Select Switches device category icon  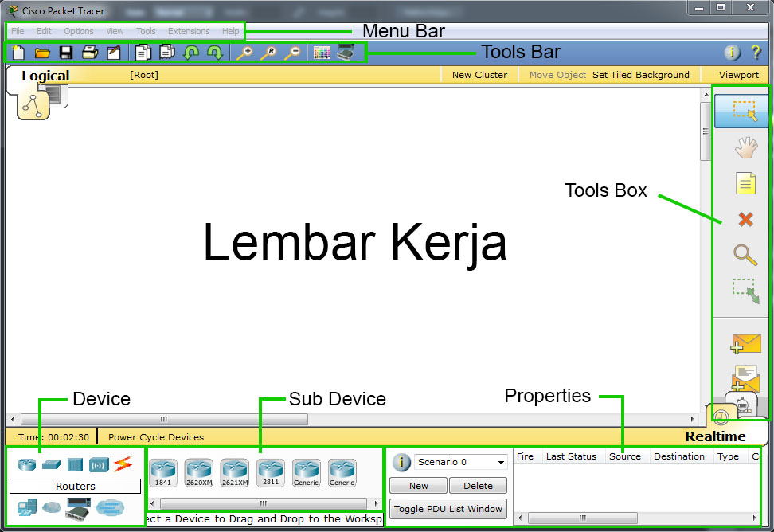click(51, 464)
